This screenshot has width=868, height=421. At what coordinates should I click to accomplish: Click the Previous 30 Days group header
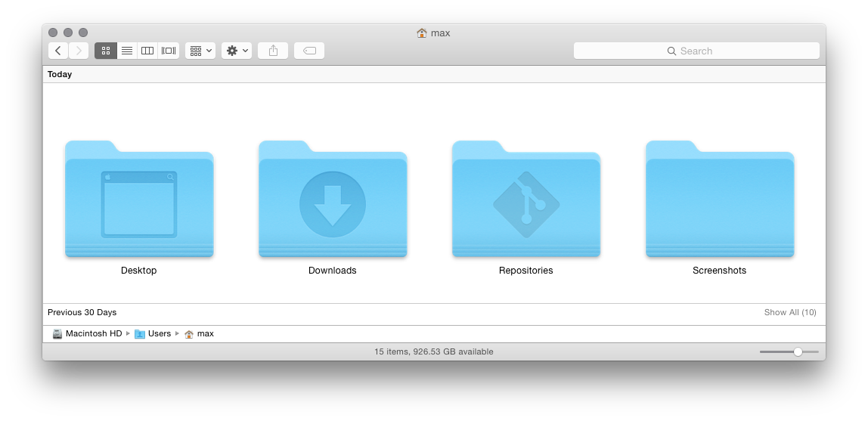82,313
